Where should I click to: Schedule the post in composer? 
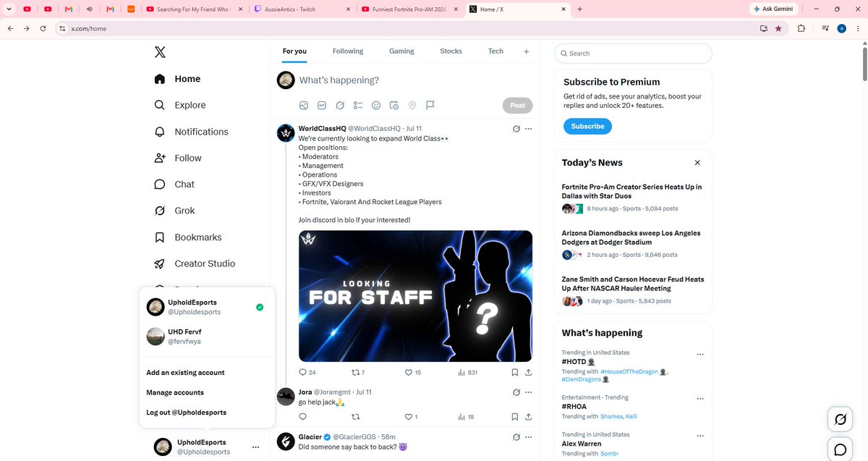point(394,105)
